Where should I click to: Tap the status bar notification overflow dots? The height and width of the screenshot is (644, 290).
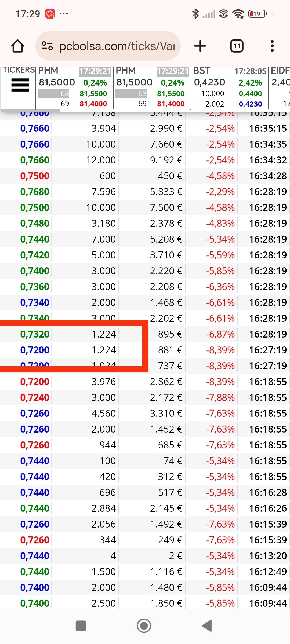(x=64, y=13)
